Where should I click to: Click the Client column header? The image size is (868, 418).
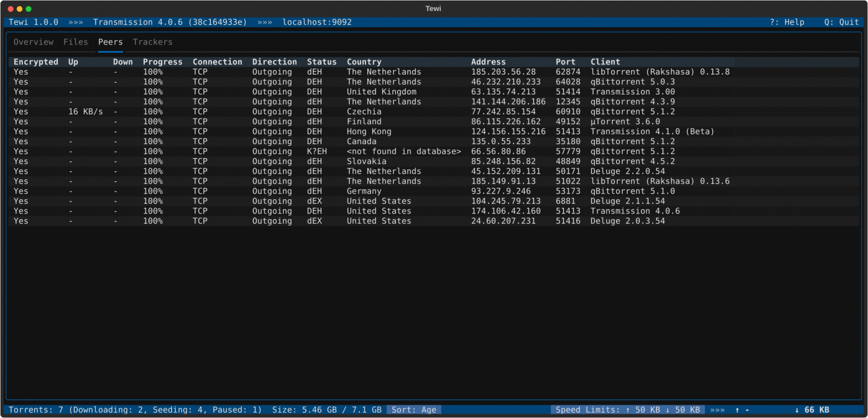(605, 62)
